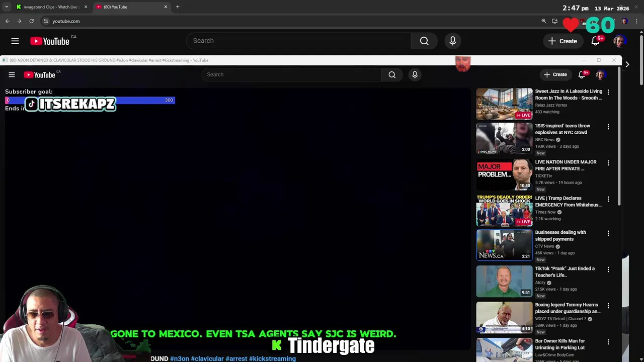Focus the inner window search field
This screenshot has width=644, height=362.
[292, 74]
